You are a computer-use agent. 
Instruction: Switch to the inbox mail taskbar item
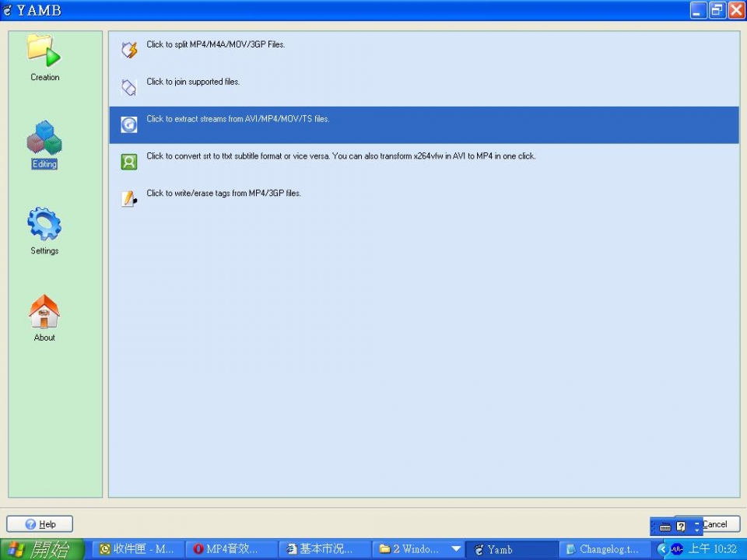click(137, 550)
